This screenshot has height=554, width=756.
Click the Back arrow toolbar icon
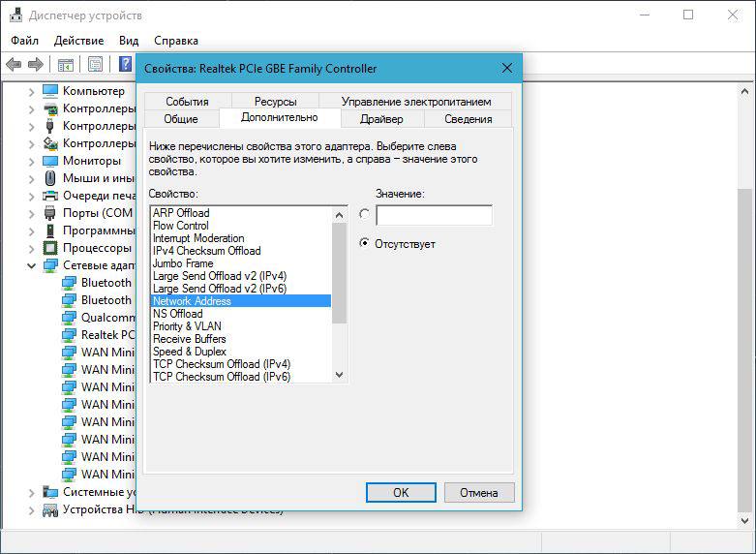[x=14, y=65]
